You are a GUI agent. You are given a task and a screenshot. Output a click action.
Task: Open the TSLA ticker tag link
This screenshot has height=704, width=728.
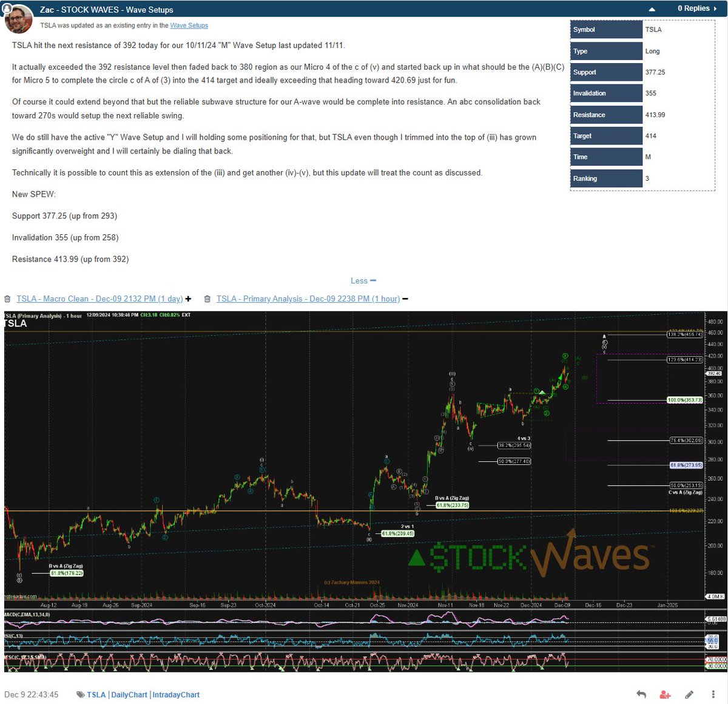96,694
